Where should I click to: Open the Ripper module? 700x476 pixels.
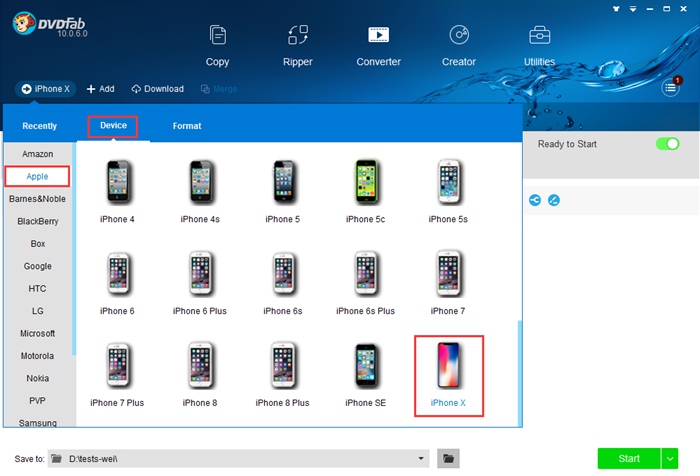pyautogui.click(x=298, y=46)
